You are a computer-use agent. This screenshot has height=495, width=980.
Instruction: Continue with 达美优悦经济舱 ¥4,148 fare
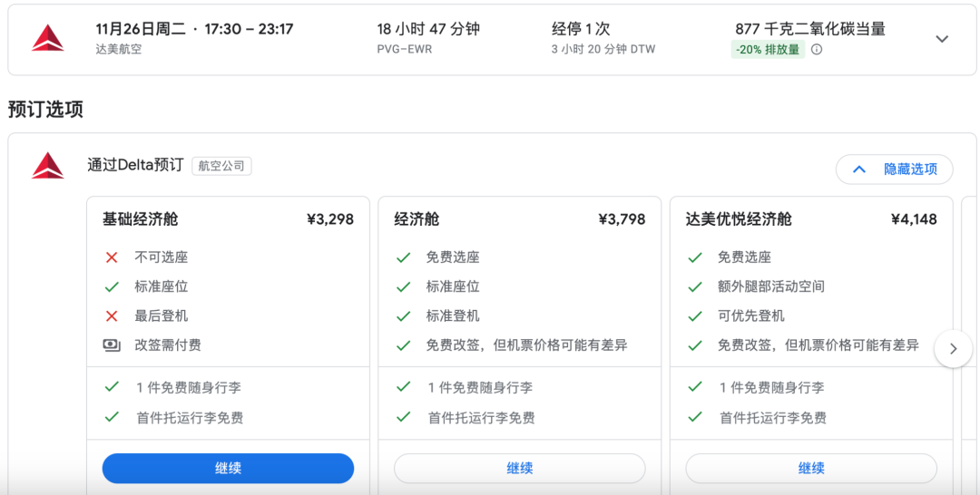(811, 468)
